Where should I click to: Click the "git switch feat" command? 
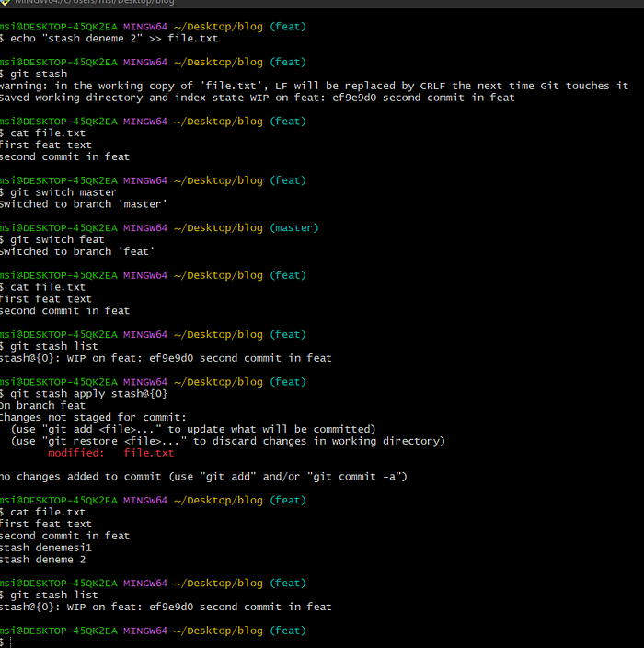coord(52,240)
